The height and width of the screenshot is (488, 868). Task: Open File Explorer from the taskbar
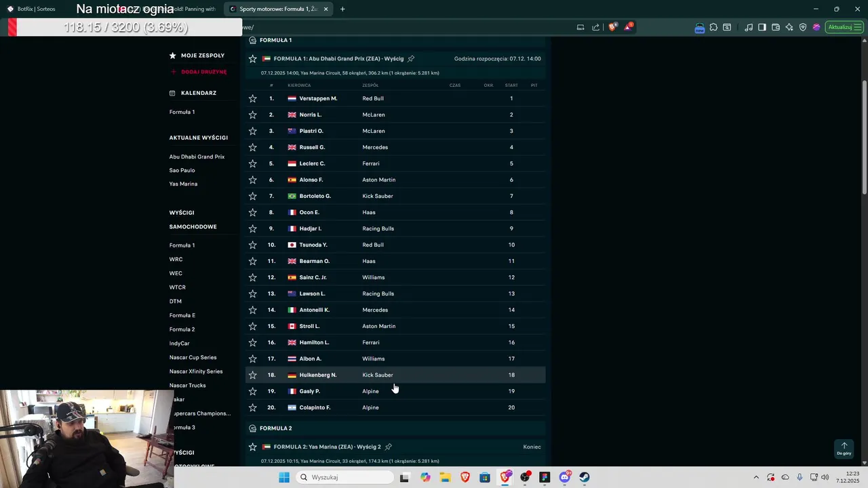click(445, 477)
